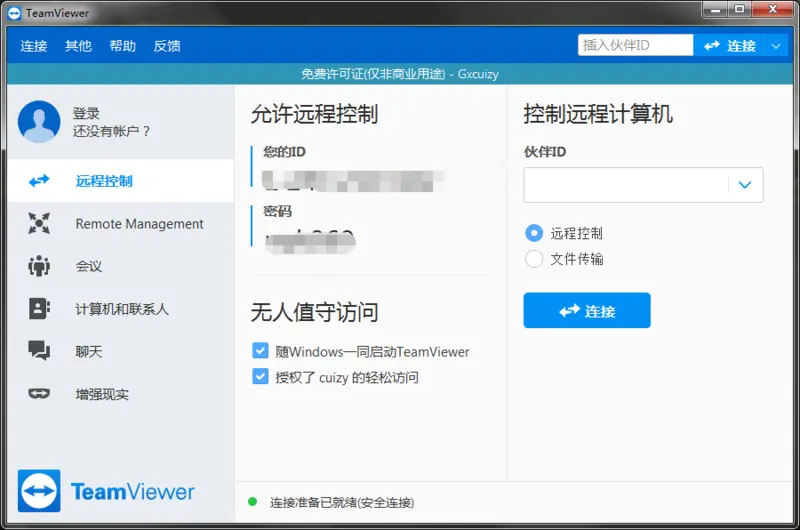The width and height of the screenshot is (800, 530).
Task: Click the 控制远程计算机 heading
Action: (598, 114)
